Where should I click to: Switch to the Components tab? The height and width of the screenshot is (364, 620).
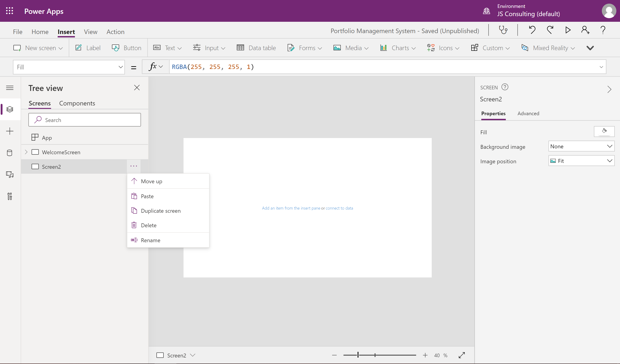point(77,103)
